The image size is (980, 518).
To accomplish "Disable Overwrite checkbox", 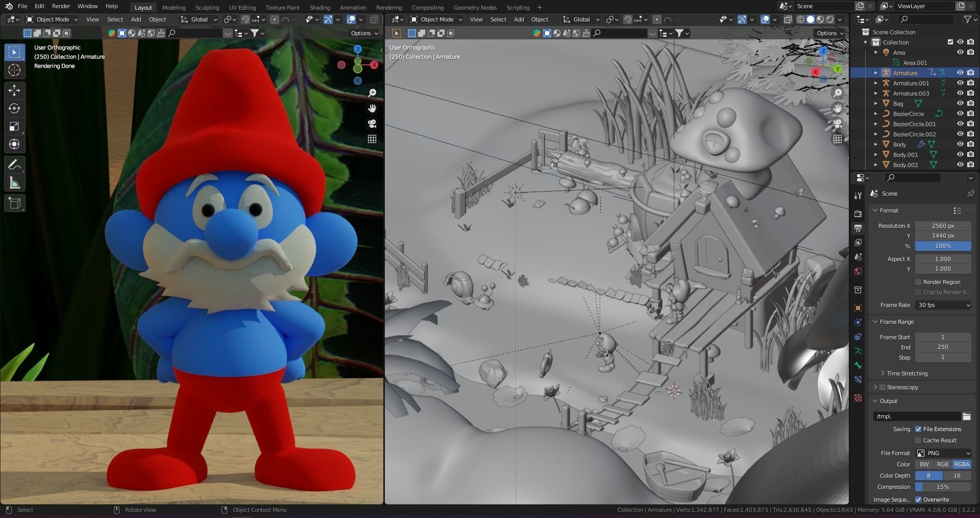I will 918,500.
